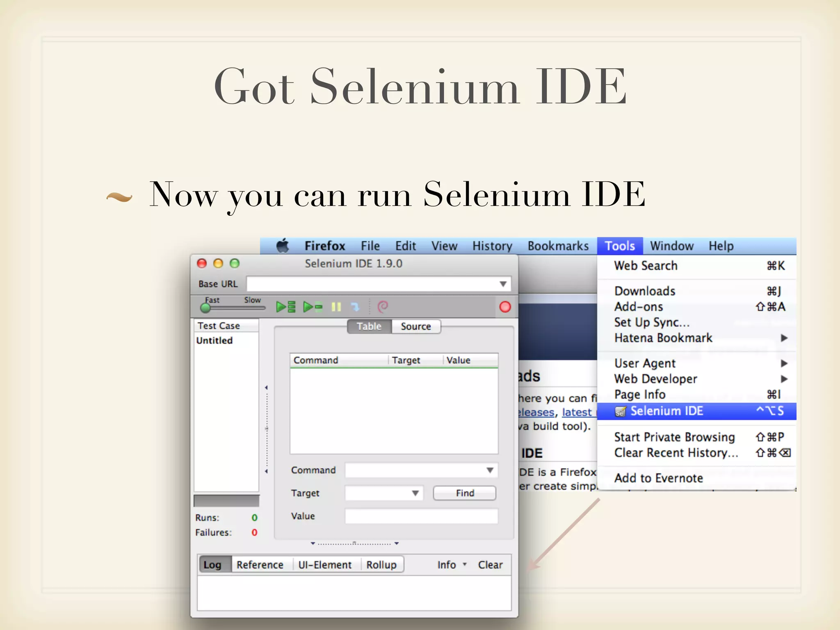The height and width of the screenshot is (630, 840).
Task: Open the Target field dropdown arrow
Action: tap(415, 493)
